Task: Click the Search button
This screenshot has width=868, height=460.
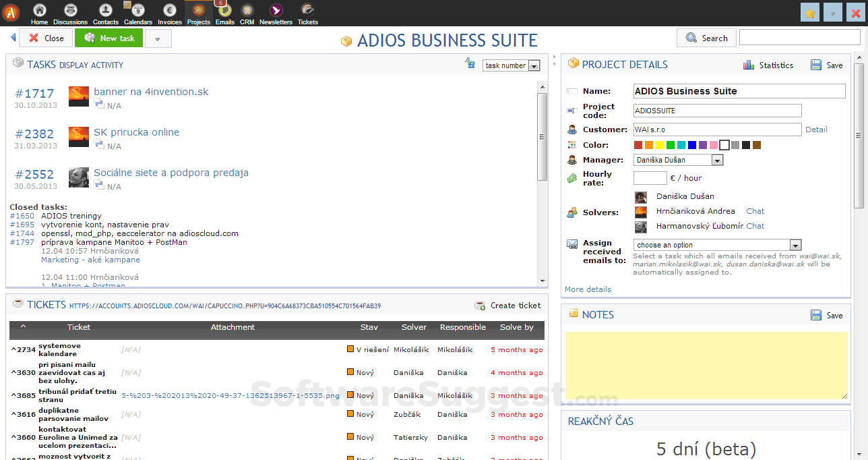Action: tap(706, 38)
